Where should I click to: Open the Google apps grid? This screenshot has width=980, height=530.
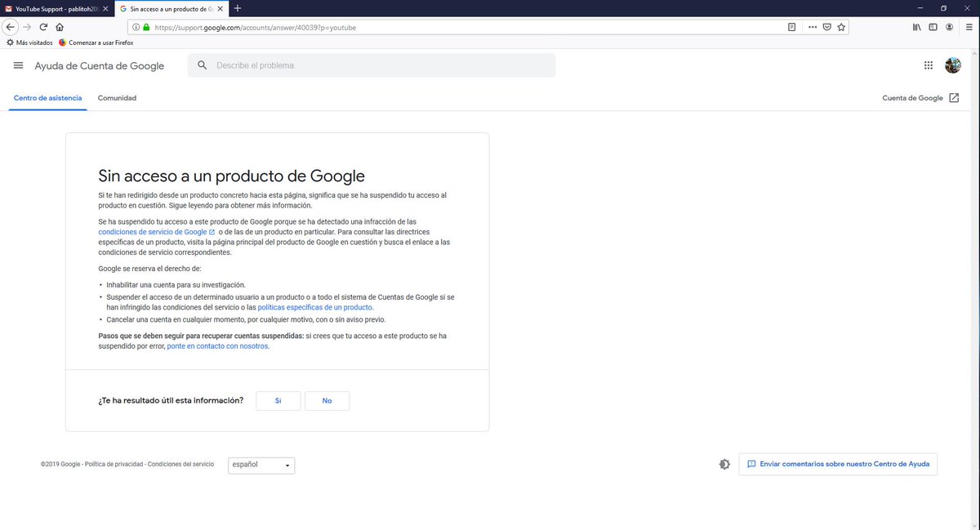929,65
